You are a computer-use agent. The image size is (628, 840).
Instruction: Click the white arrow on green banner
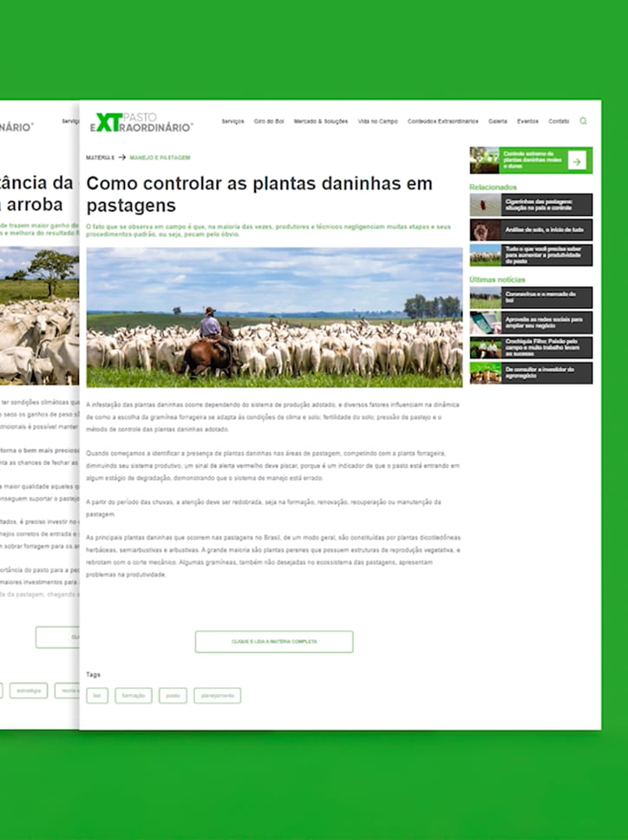pos(577,161)
